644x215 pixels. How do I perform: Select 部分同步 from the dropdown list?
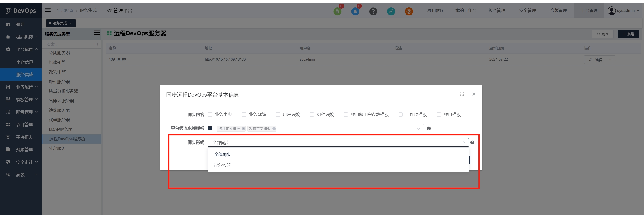pos(338,165)
